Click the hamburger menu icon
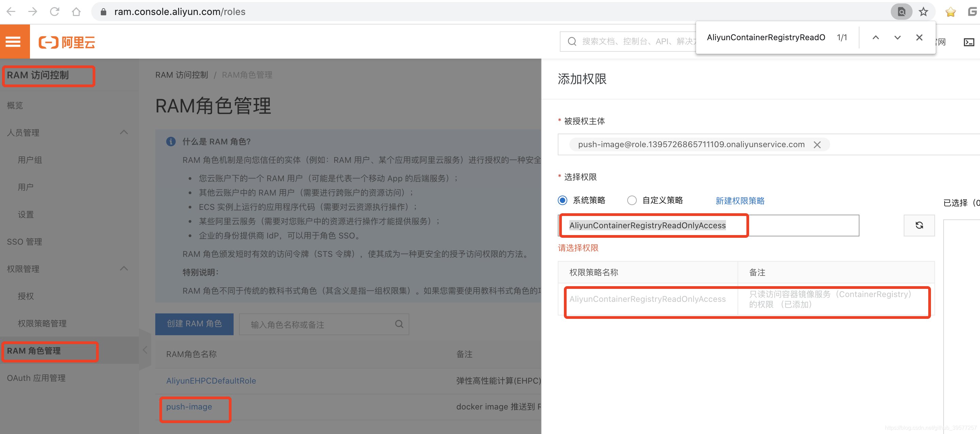Screen dimensions: 980x434 click(x=14, y=42)
